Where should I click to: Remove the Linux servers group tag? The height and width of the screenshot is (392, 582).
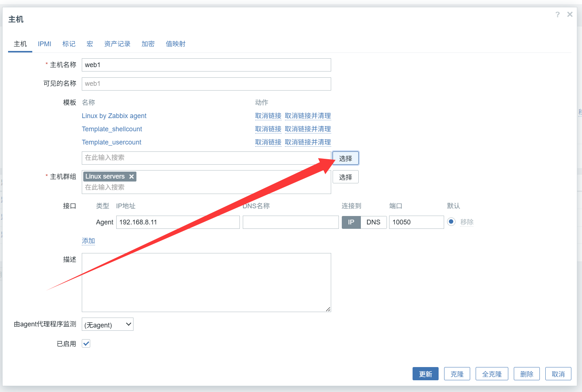pyautogui.click(x=131, y=176)
